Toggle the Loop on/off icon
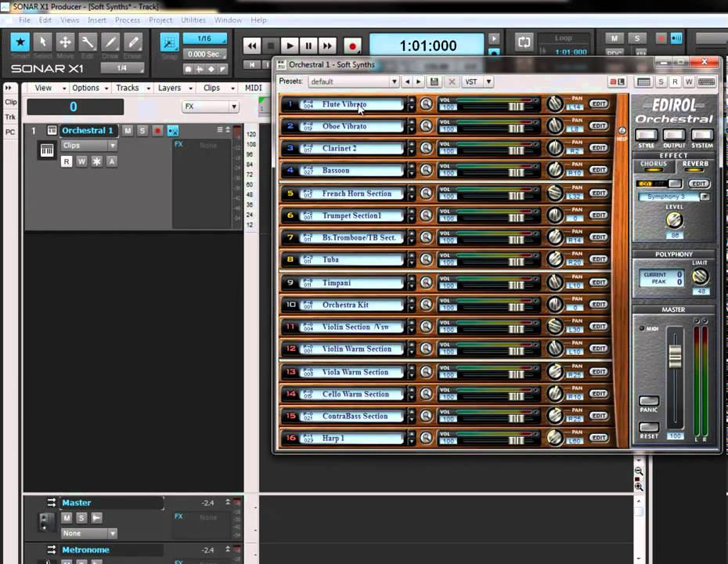The height and width of the screenshot is (564, 728). point(524,42)
